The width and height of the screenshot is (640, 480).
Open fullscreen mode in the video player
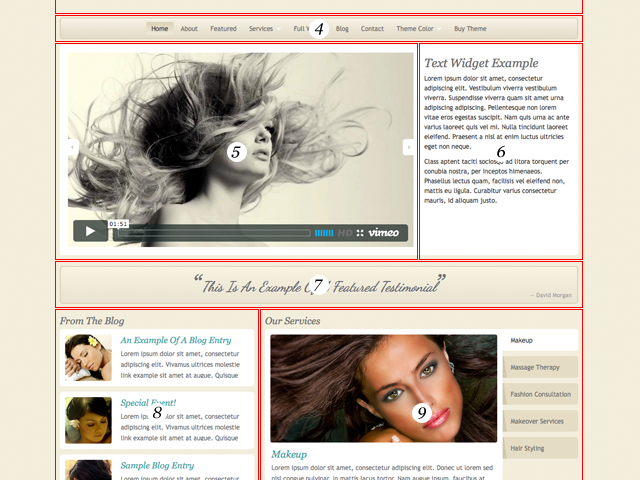(360, 233)
